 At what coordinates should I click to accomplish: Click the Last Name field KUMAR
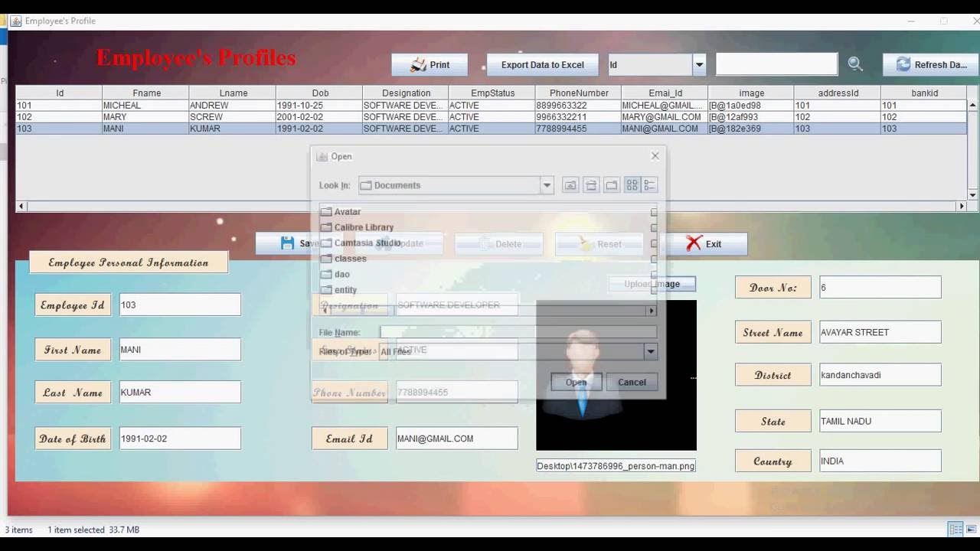coord(180,392)
